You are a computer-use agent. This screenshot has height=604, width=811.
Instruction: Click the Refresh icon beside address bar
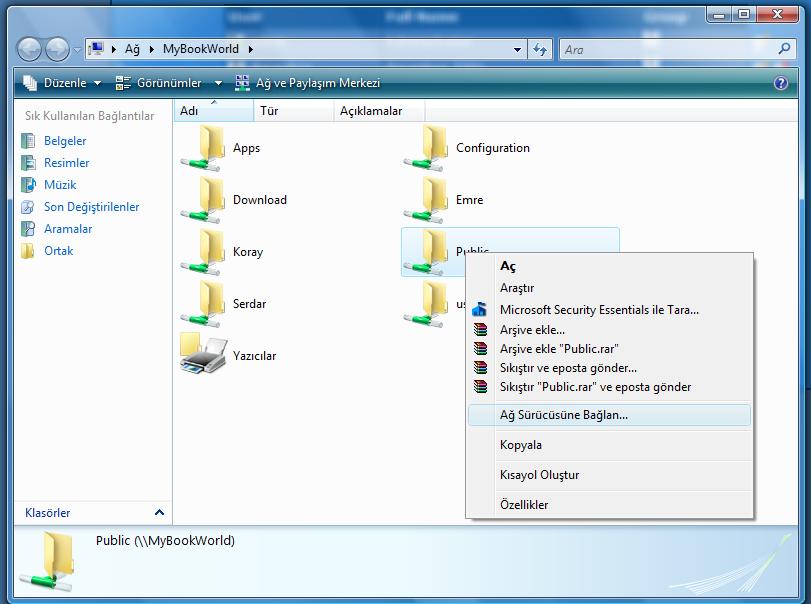pos(540,50)
